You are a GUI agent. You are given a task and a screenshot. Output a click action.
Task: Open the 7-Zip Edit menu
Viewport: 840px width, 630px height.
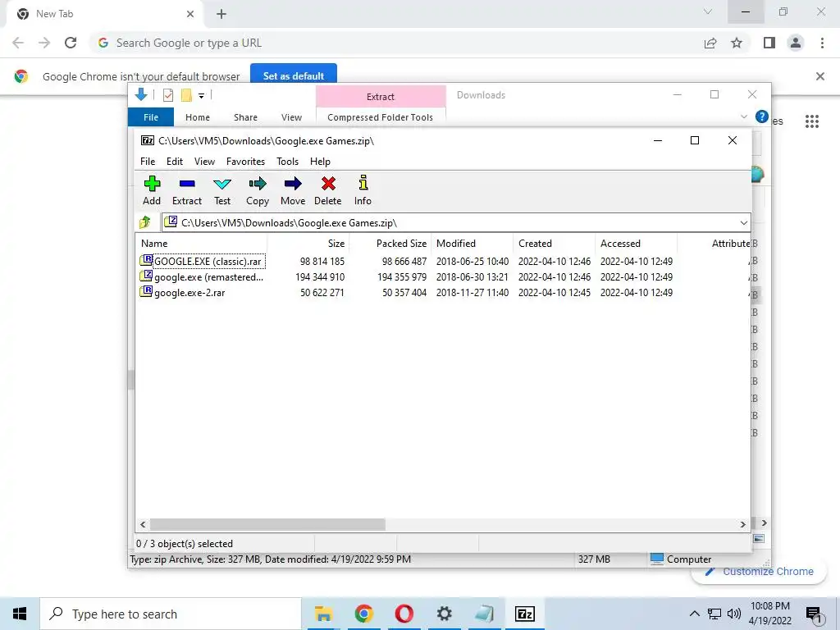tap(175, 162)
